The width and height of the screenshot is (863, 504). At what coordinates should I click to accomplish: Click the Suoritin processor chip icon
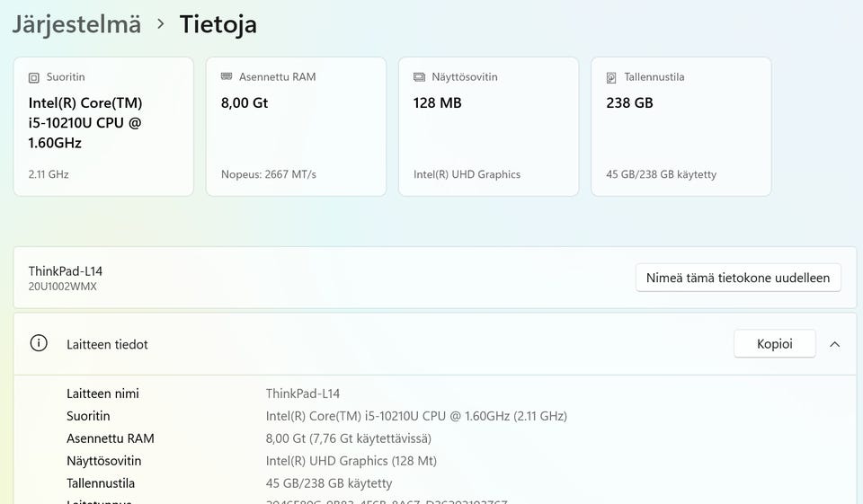pyautogui.click(x=34, y=77)
